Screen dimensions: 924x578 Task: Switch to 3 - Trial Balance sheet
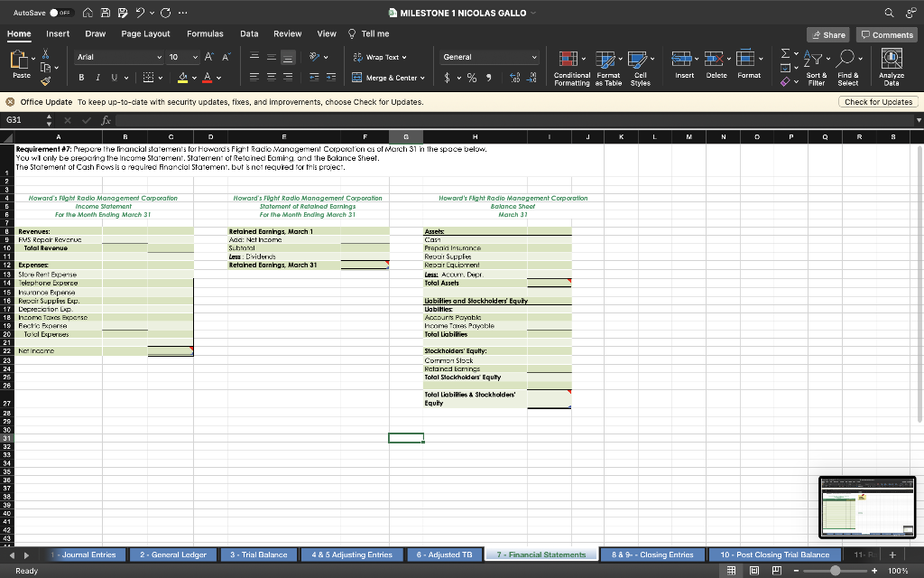click(x=259, y=555)
